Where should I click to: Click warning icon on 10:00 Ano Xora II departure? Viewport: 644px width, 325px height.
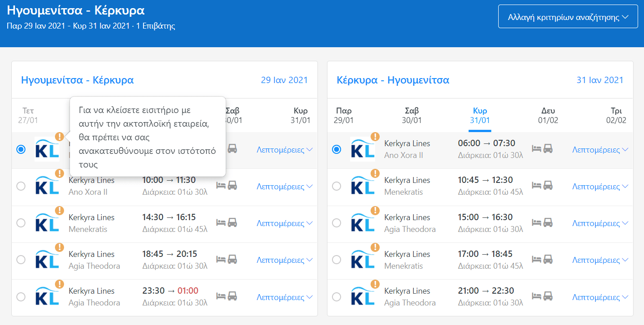(59, 173)
